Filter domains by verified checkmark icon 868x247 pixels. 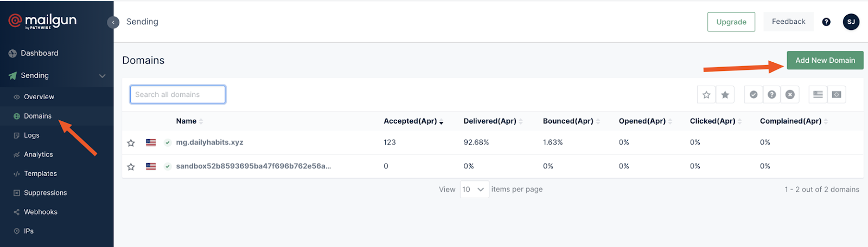click(x=754, y=95)
